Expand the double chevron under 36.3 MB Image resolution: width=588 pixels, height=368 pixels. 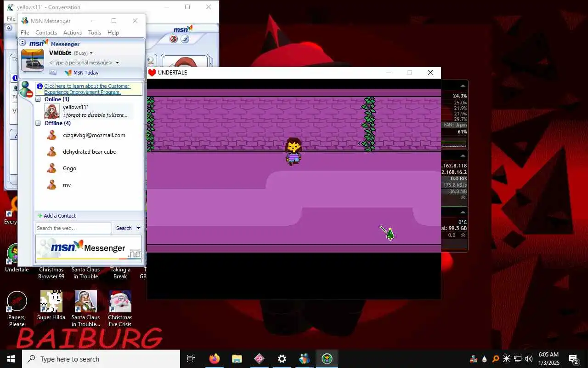[463, 197]
